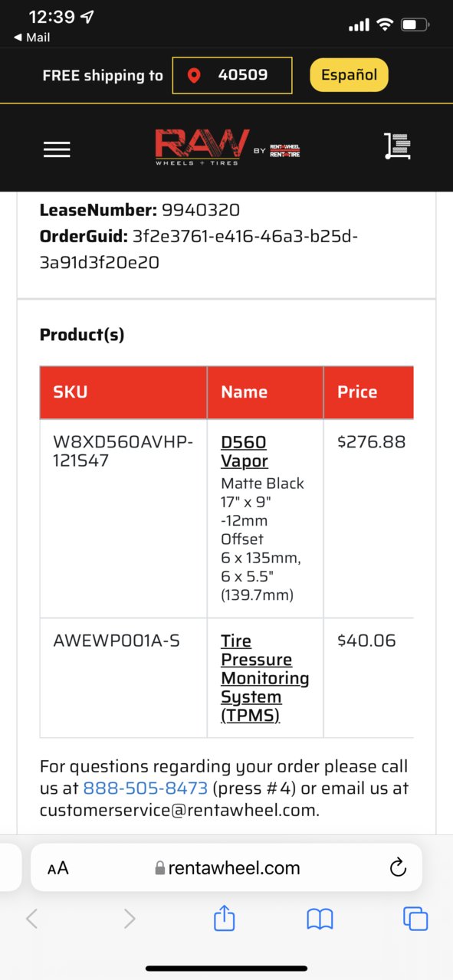Go back with Safari back arrow
This screenshot has height=980, width=453.
(31, 918)
